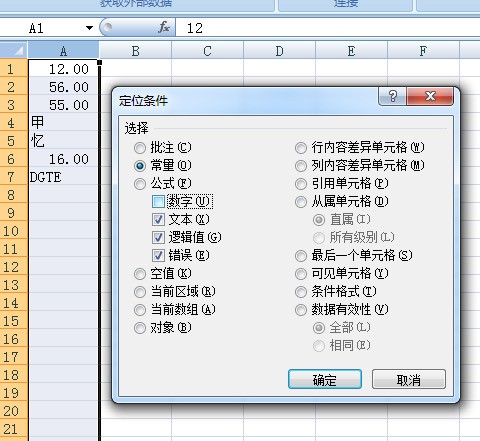Click the select-all corner of the sheet
Screen dimensions: 480x441
(x=14, y=51)
